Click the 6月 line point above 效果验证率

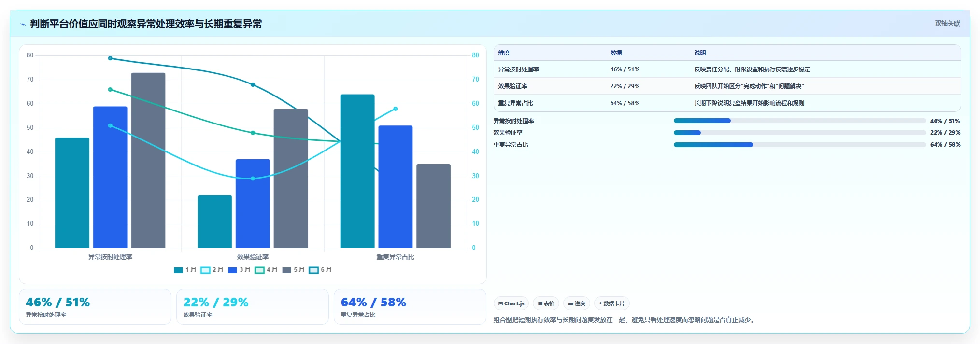coord(253,85)
